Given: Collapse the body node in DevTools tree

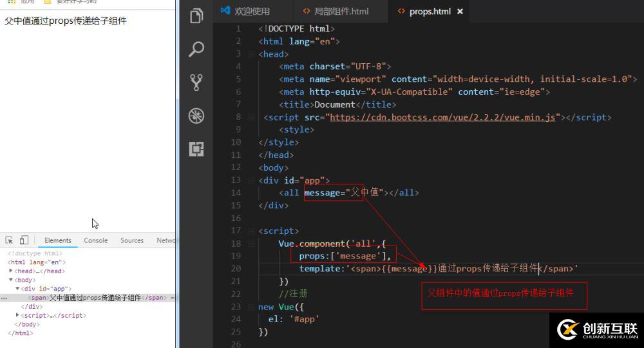Looking at the screenshot, I should click(x=11, y=280).
